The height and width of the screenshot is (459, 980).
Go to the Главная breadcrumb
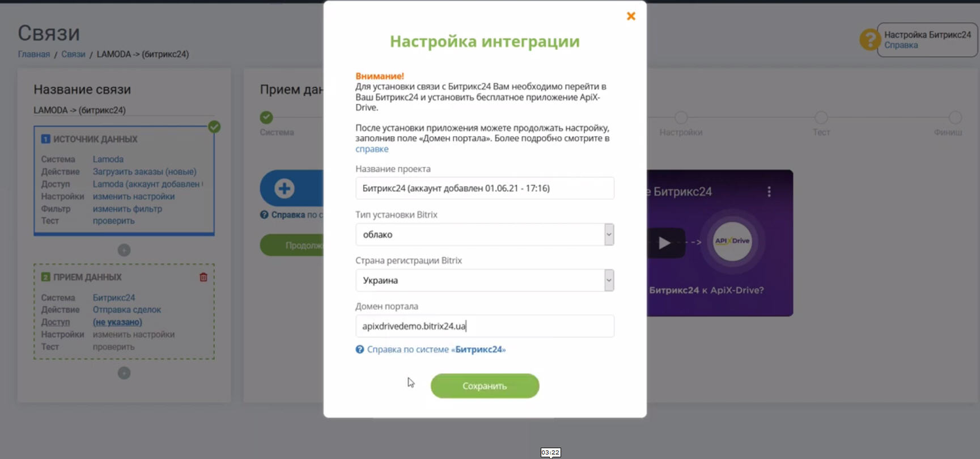(x=34, y=54)
